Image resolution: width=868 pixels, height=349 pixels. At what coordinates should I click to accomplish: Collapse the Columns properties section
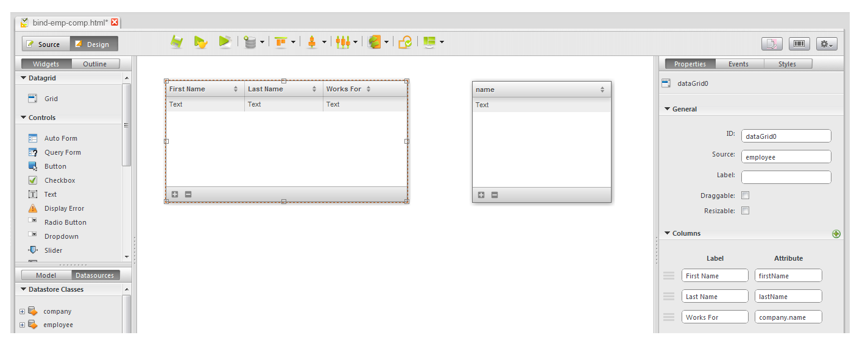(668, 233)
